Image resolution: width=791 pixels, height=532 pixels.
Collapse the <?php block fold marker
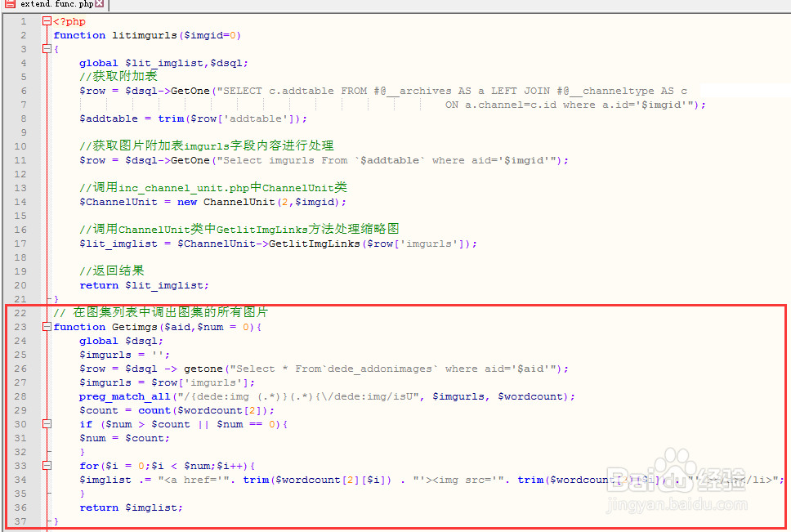(x=47, y=21)
